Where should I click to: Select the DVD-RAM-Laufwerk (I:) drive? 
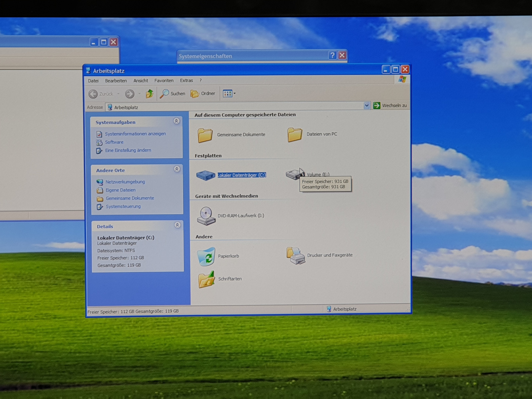(206, 216)
